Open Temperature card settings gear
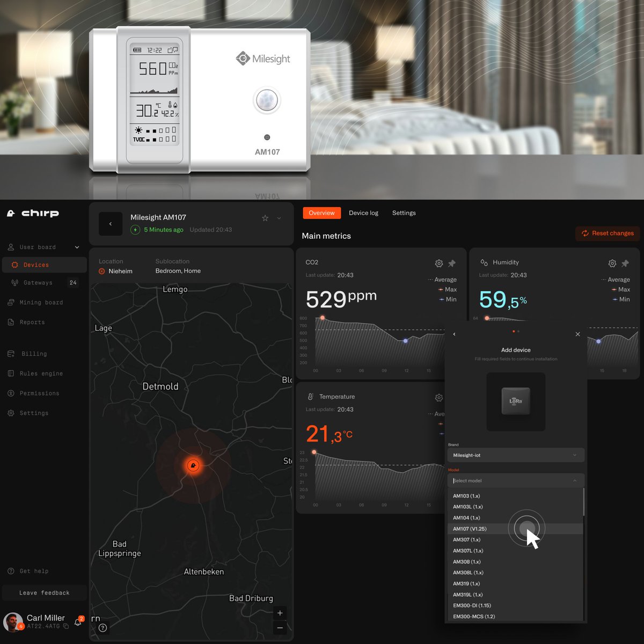Screen dimensions: 644x644 [439, 398]
